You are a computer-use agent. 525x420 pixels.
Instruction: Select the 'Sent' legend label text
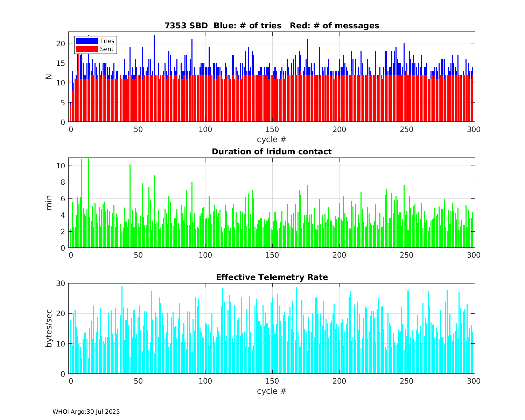[107, 49]
